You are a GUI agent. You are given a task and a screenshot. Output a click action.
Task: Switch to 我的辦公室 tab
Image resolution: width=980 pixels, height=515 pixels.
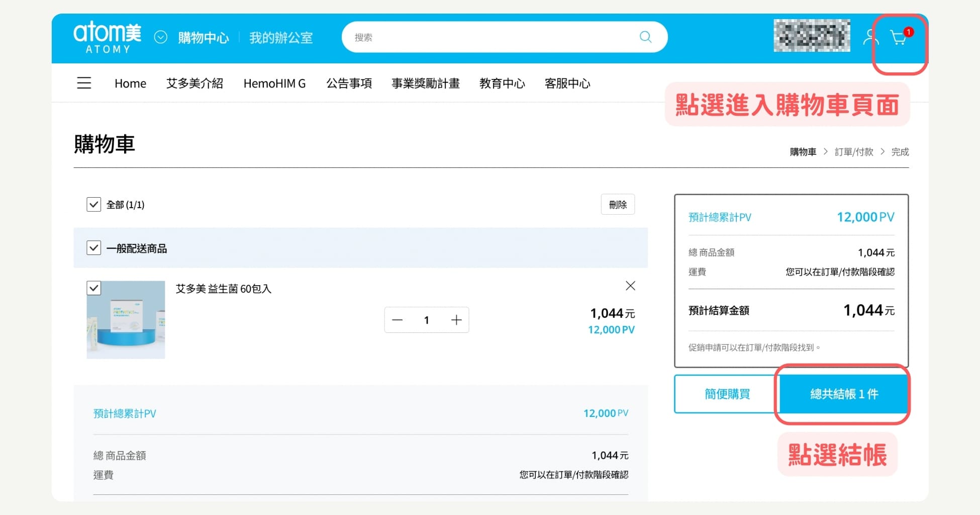coord(281,38)
